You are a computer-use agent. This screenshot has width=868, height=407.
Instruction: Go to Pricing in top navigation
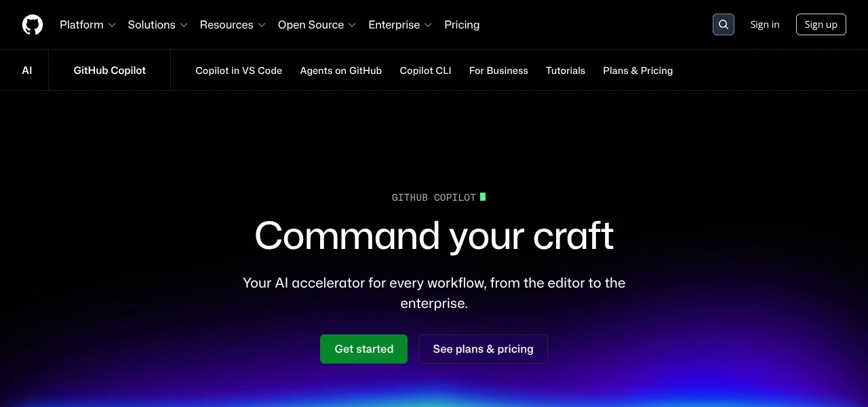coord(462,24)
